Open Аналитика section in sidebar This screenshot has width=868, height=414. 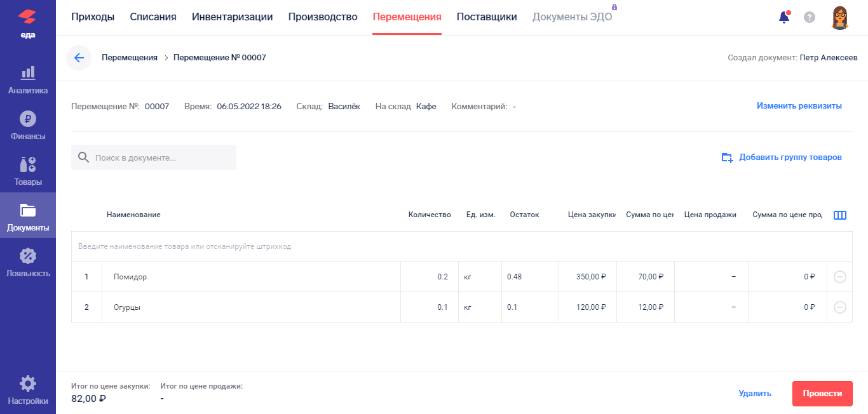pos(28,80)
